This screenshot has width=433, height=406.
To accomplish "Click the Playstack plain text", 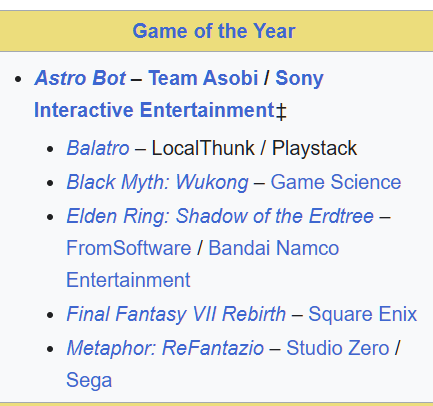I will click(x=314, y=148).
